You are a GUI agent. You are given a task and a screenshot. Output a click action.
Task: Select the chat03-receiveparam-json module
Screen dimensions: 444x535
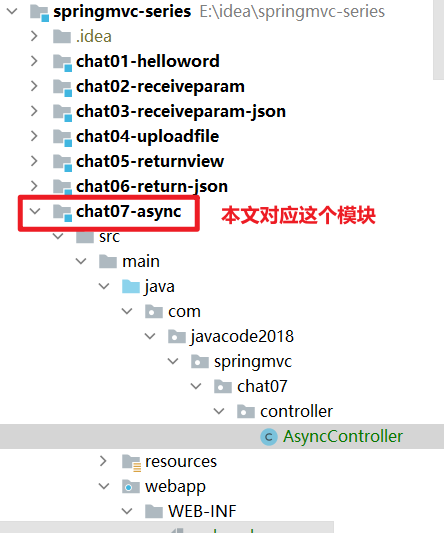[181, 111]
